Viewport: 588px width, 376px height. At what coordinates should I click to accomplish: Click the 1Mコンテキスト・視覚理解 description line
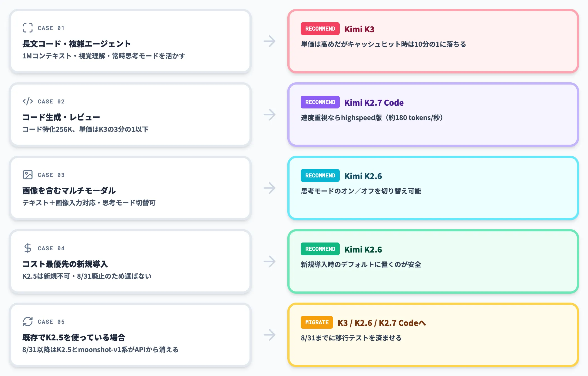(x=104, y=56)
